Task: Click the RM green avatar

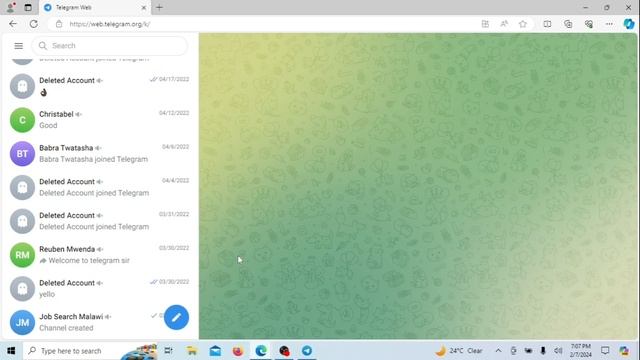Action: pyautogui.click(x=22, y=255)
